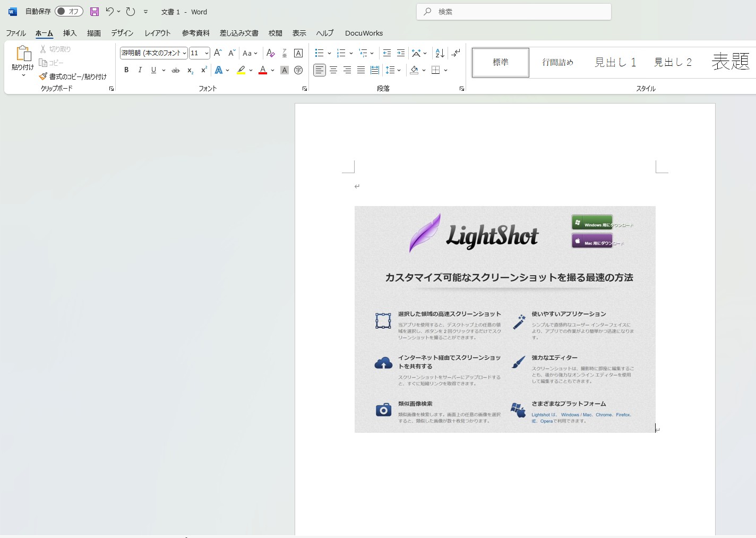Screen dimensions: 756x538
Task: Expand the line spacing dropdown
Action: (x=399, y=70)
